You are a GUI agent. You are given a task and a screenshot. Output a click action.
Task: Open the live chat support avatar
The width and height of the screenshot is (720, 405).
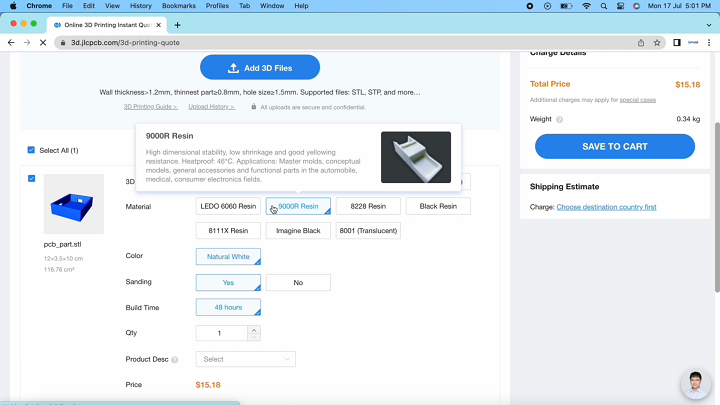click(695, 384)
